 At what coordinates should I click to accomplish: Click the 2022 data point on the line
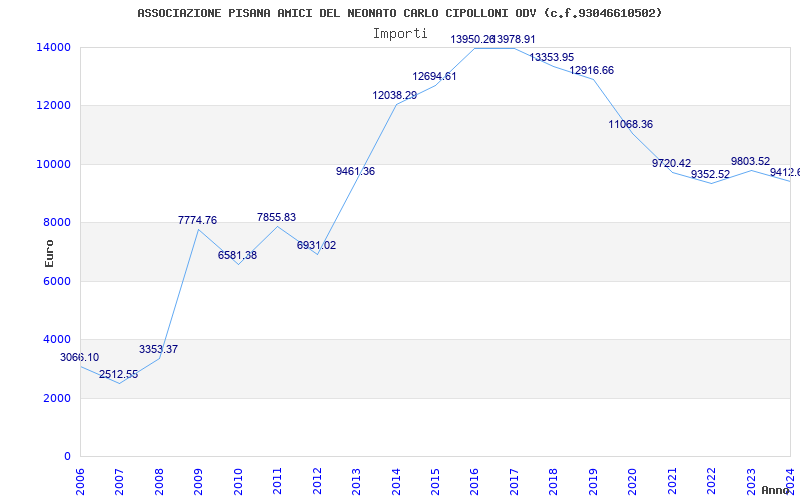pos(711,183)
